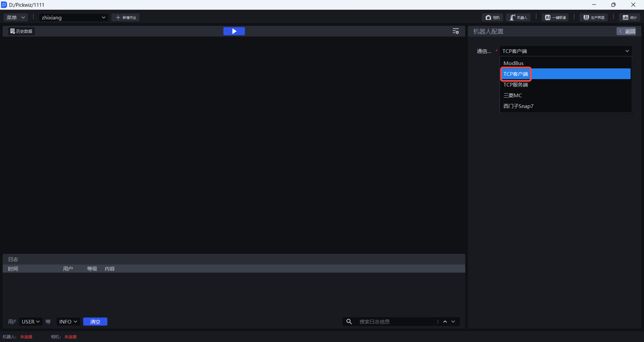Open the camera (相机) settings
The image size is (644, 342).
pyautogui.click(x=493, y=18)
